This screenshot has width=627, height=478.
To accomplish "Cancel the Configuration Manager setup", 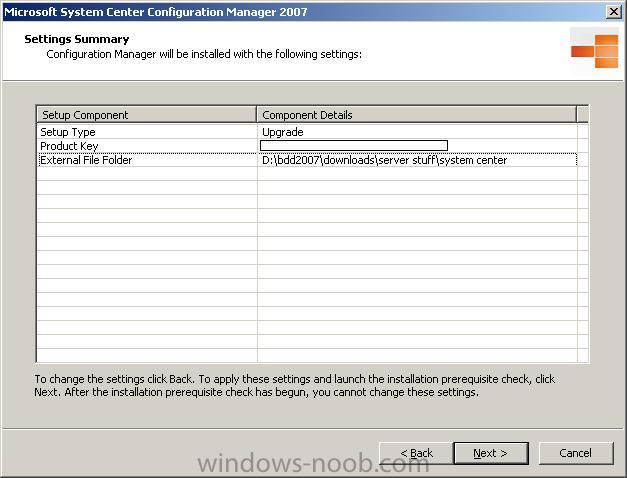I will tap(576, 453).
